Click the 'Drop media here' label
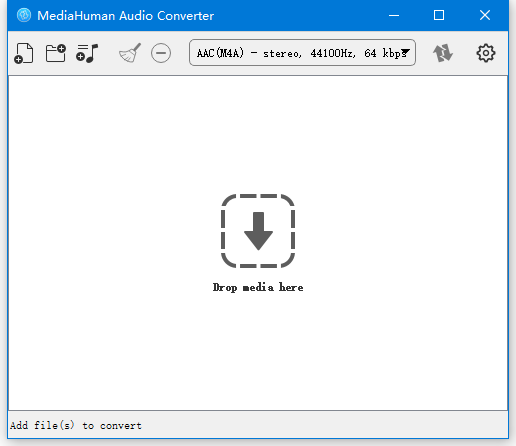 point(258,287)
